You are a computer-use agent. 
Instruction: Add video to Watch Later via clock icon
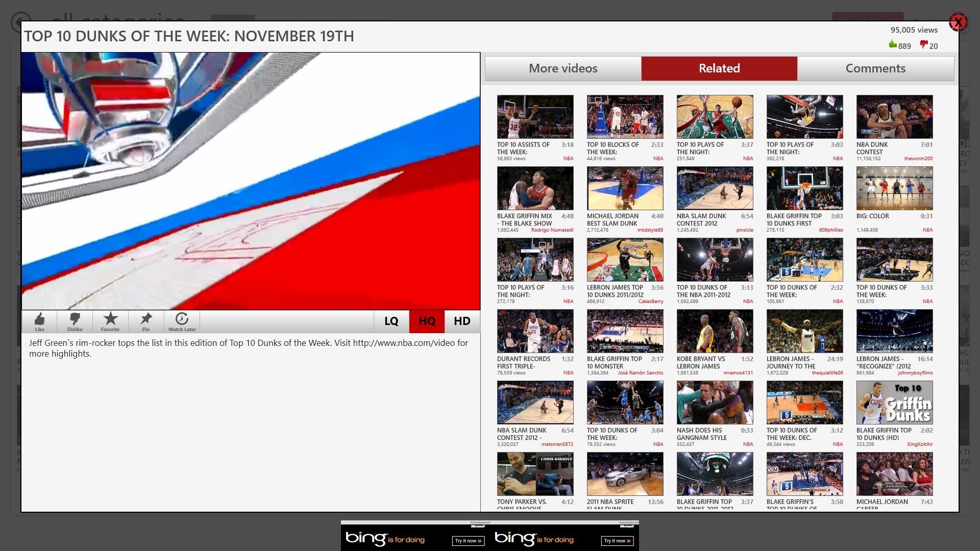[182, 321]
